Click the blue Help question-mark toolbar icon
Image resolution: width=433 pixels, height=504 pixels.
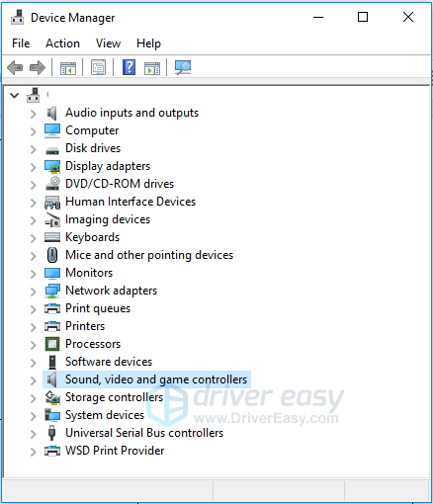coord(129,67)
